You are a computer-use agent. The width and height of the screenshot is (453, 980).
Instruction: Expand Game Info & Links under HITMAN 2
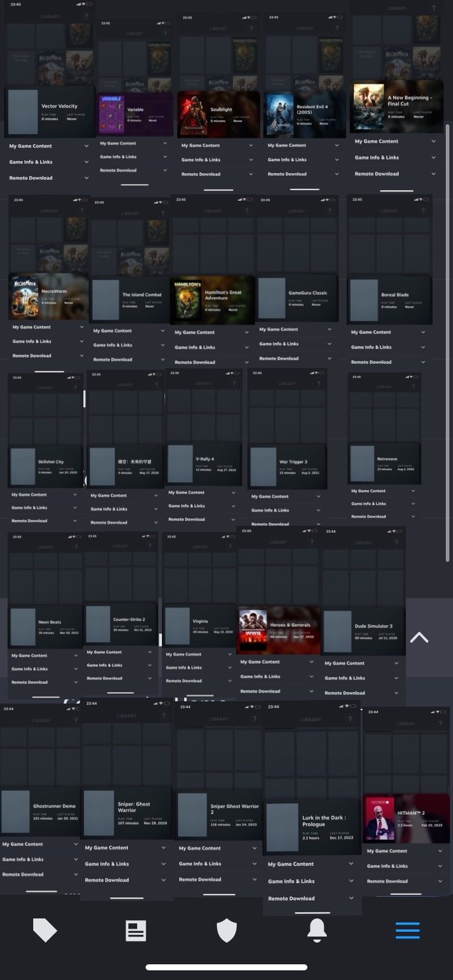click(x=406, y=866)
